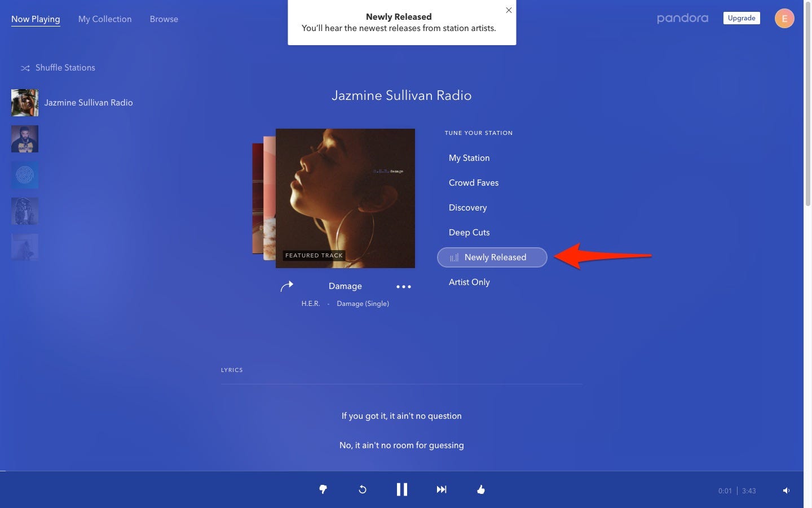Mute the volume speaker icon

point(786,491)
